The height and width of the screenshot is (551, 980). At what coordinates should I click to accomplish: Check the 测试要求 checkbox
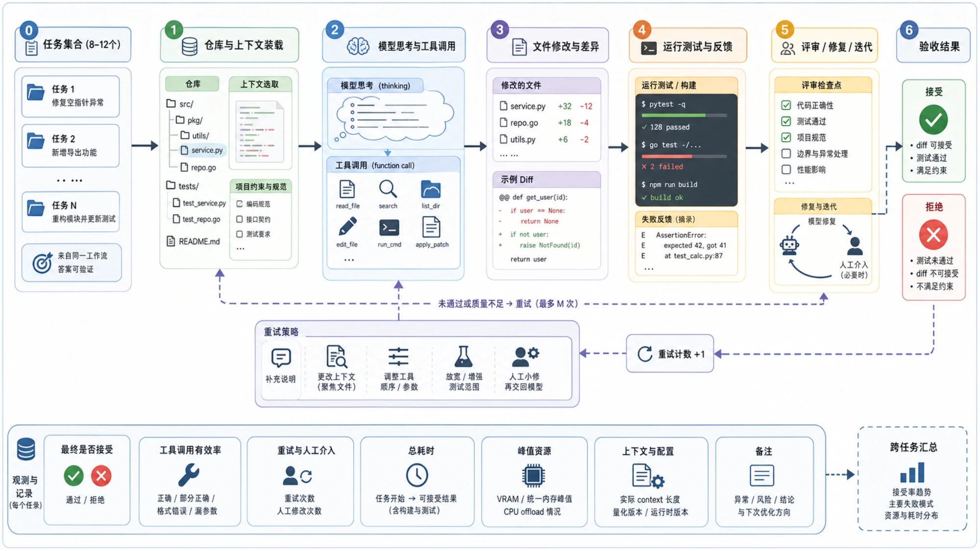240,234
